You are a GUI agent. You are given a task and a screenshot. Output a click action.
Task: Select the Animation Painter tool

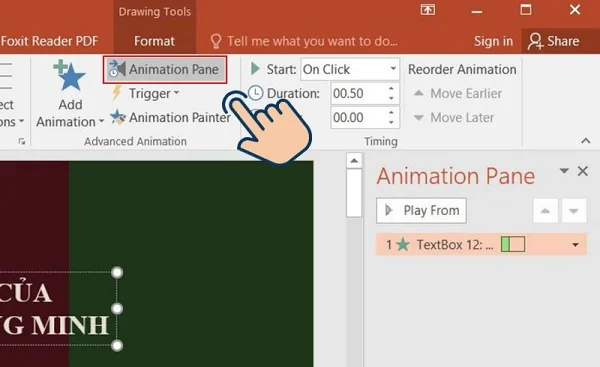170,117
